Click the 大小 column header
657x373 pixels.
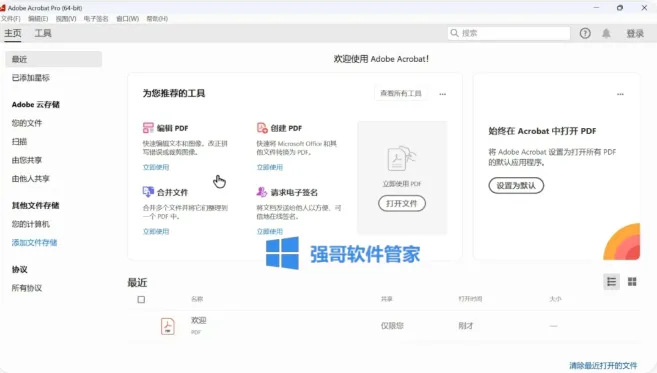coord(555,299)
